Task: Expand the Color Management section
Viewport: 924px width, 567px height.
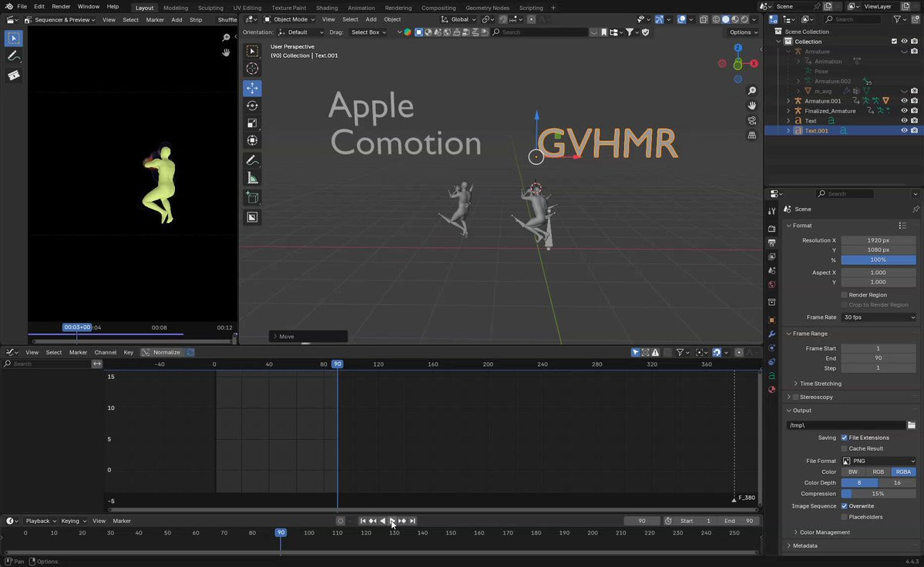Action: coord(824,532)
